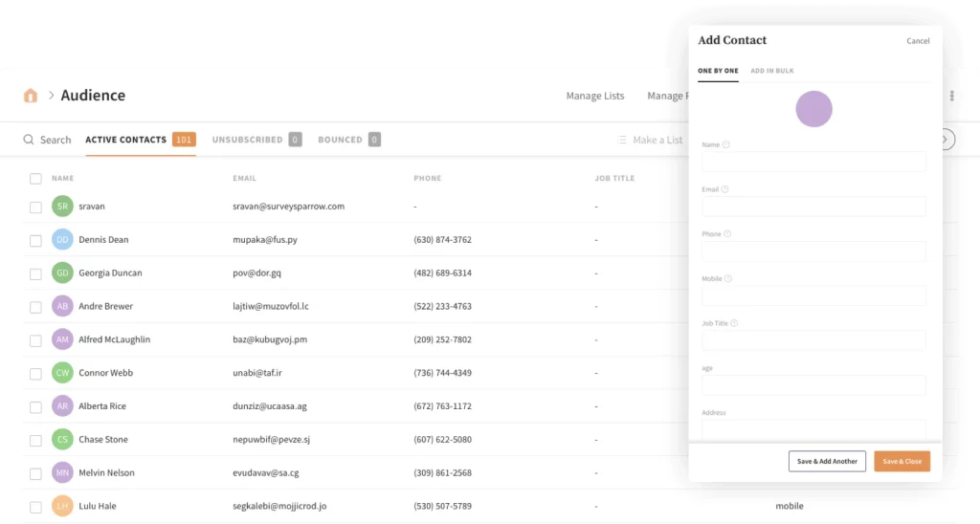980x524 pixels.
Task: Switch to the Add In Bulk tab
Action: point(771,71)
